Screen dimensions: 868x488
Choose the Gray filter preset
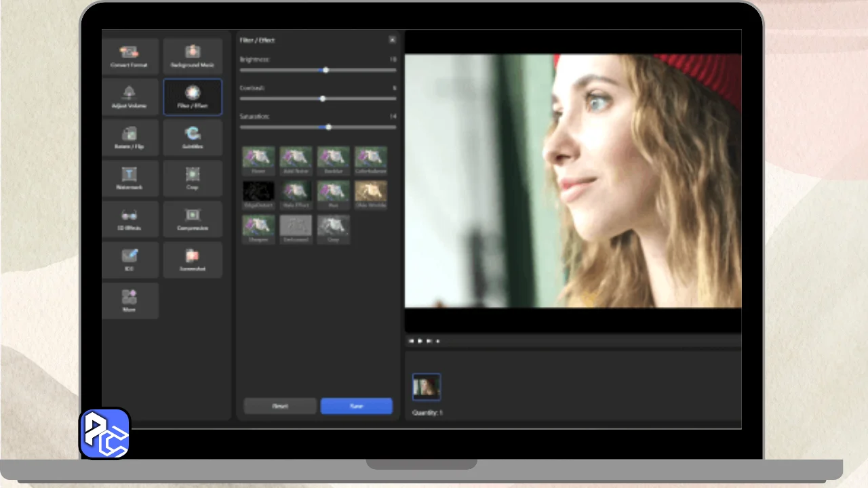click(334, 226)
